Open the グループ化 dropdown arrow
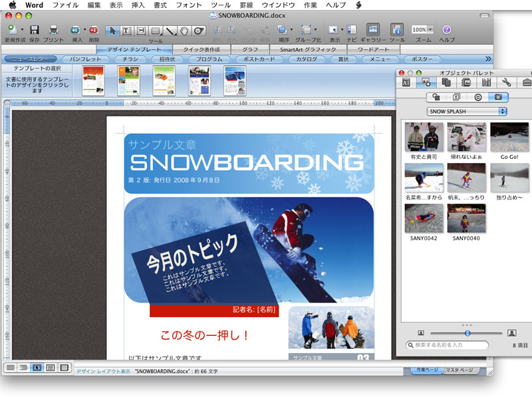532x399 pixels. point(315,29)
